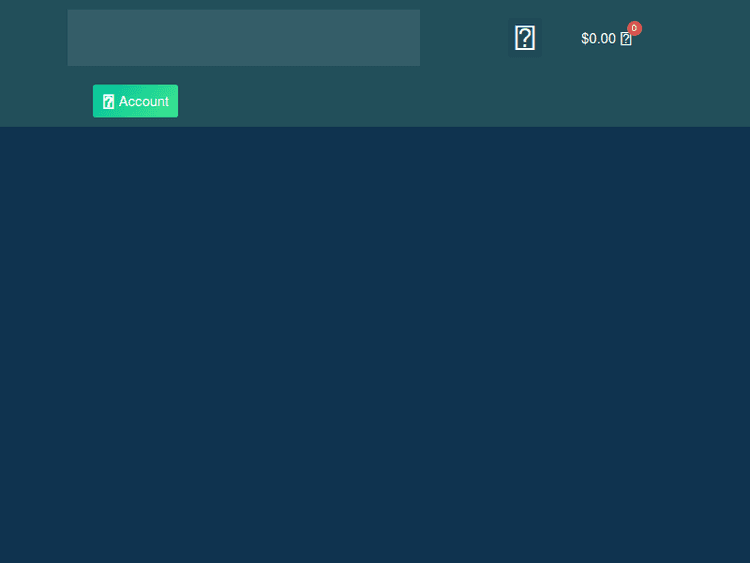
Task: Click the header space left of the Account button
Action: tap(45, 101)
